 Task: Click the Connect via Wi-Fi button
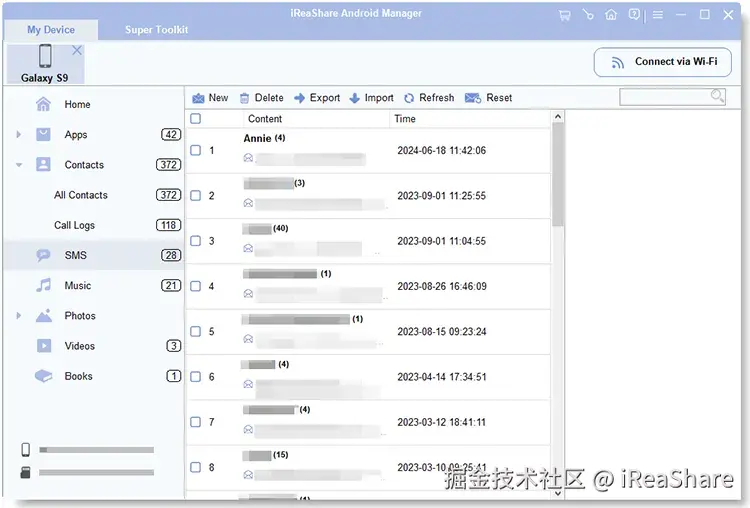(662, 62)
